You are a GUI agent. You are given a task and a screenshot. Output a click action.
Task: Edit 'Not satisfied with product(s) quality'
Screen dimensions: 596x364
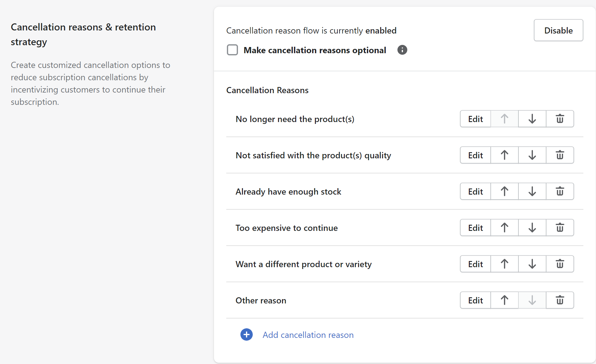(x=475, y=155)
